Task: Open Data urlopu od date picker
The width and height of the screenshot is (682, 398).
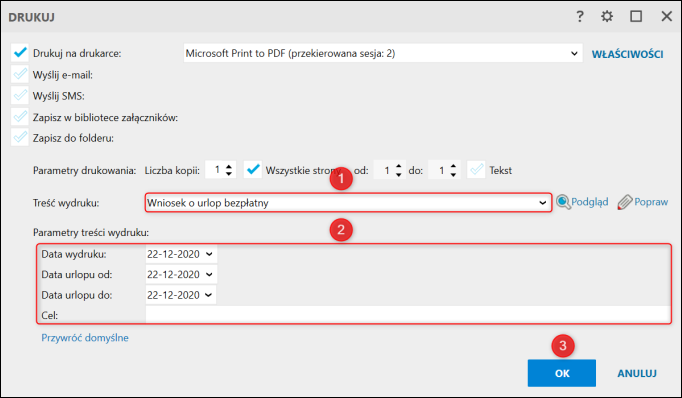Action: pyautogui.click(x=209, y=274)
